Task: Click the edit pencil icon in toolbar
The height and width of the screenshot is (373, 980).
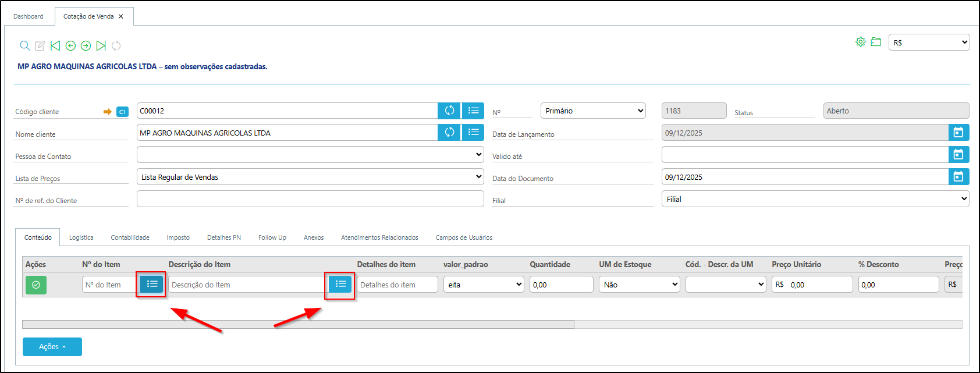Action: (x=40, y=45)
